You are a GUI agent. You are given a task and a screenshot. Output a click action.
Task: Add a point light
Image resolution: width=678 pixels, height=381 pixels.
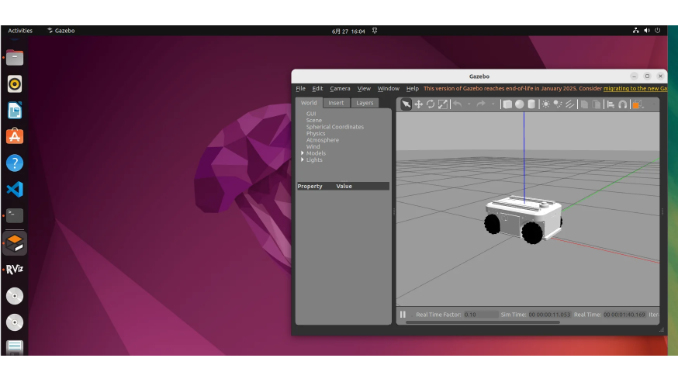(x=546, y=104)
